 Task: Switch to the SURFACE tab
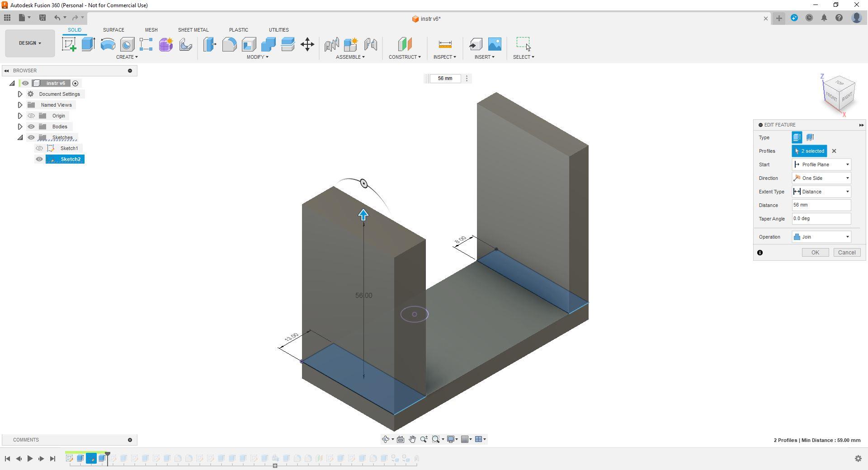(x=113, y=30)
